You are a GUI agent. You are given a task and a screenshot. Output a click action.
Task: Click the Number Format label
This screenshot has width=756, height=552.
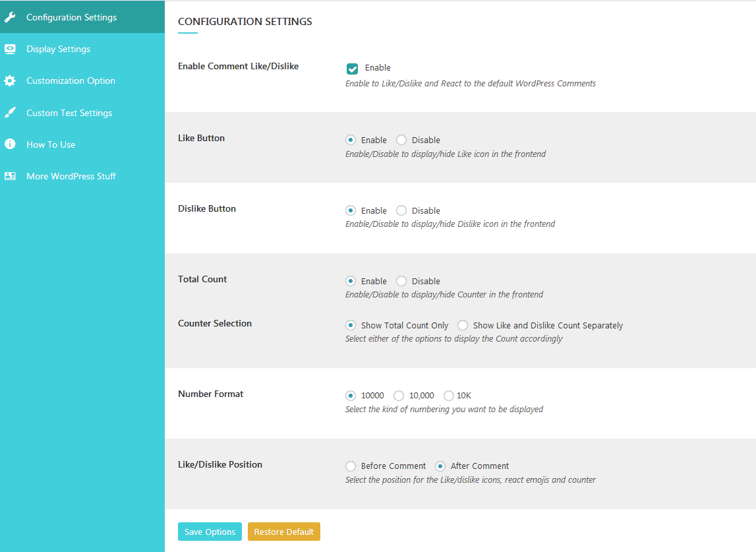coord(210,394)
